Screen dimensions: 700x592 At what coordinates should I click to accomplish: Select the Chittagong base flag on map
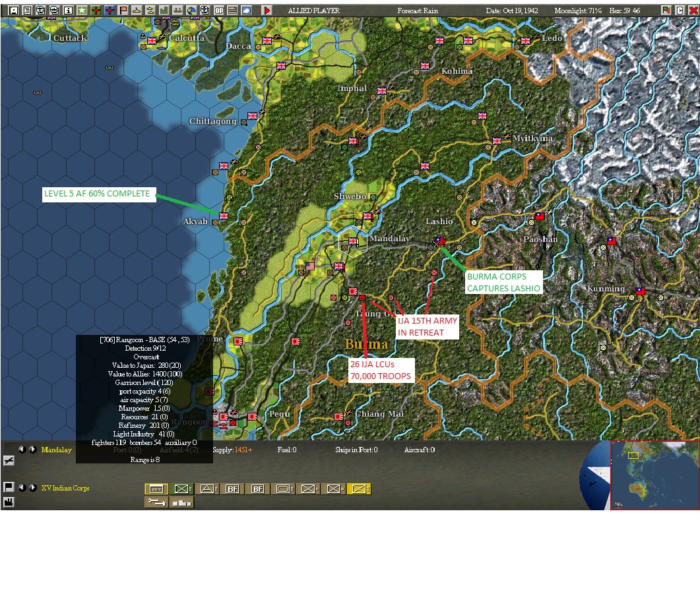click(x=252, y=115)
